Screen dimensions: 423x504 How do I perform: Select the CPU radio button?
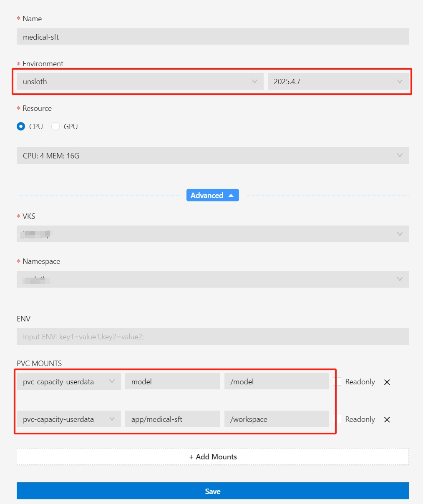[21, 126]
